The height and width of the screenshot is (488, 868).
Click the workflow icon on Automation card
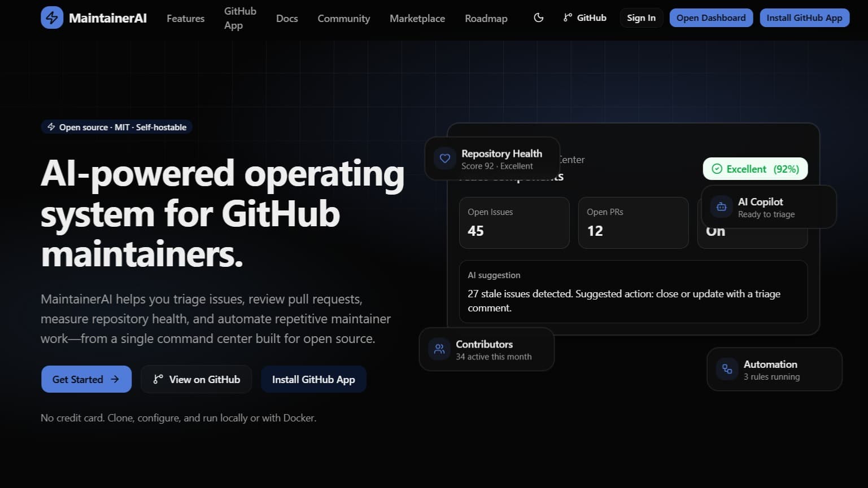click(x=727, y=370)
